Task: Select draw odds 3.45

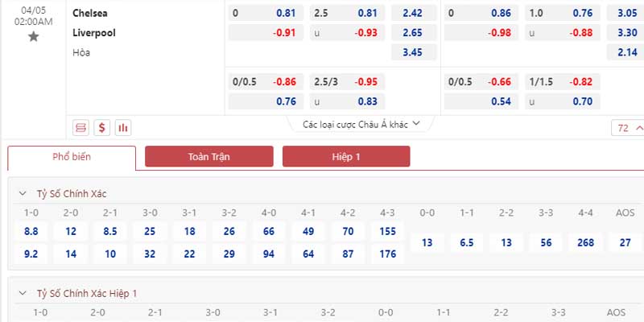Action: 414,52
